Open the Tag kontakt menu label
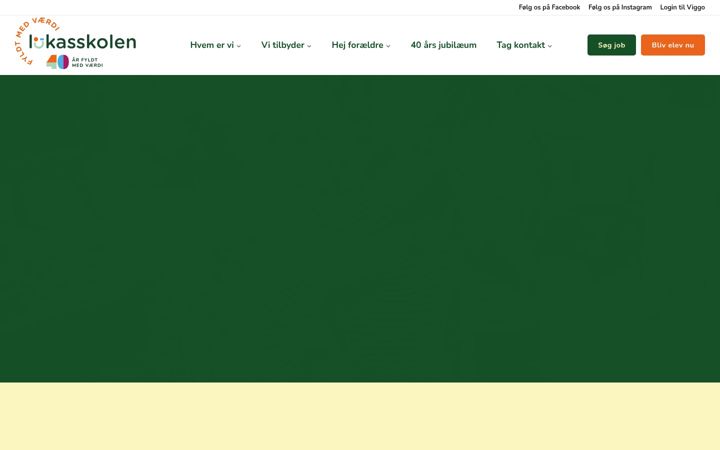This screenshot has height=450, width=720. click(521, 45)
